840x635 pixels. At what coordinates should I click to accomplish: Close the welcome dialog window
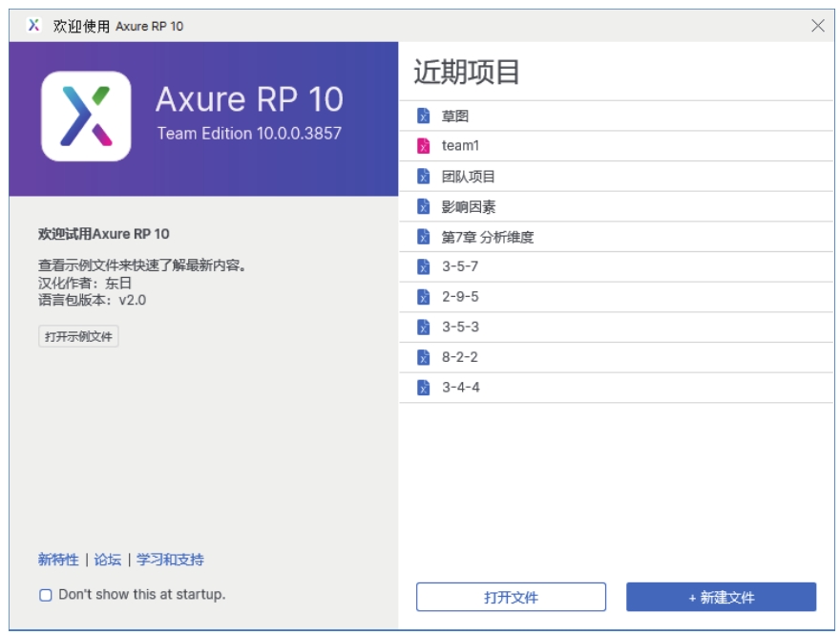pos(818,26)
